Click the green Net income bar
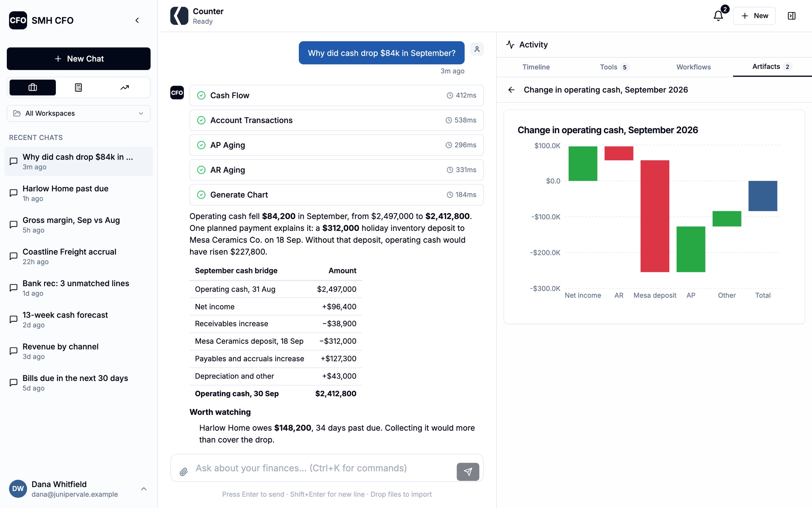The image size is (812, 508). pyautogui.click(x=583, y=164)
